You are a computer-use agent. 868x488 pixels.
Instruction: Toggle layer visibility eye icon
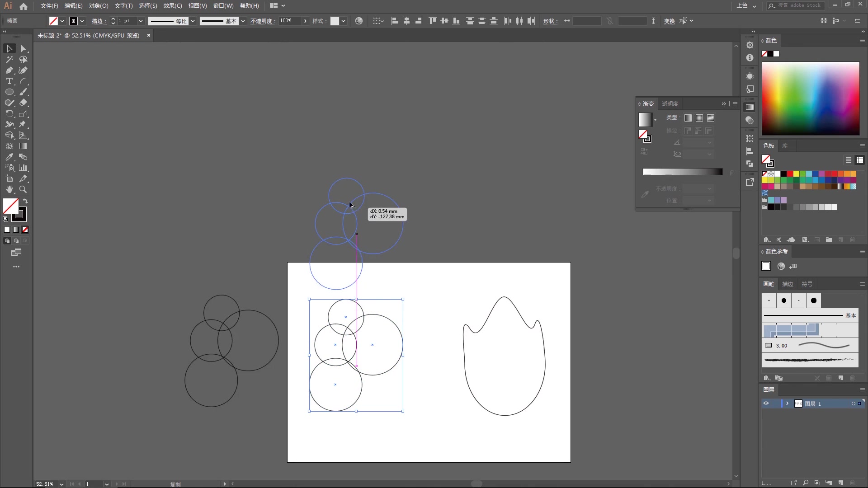pyautogui.click(x=766, y=404)
